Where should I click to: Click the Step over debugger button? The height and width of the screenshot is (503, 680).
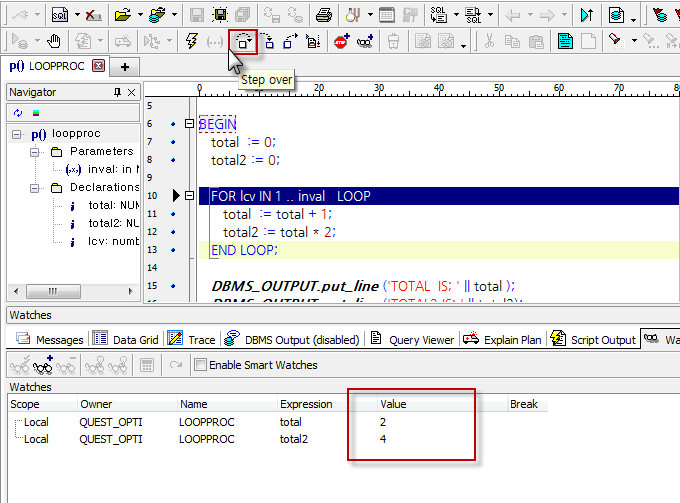[243, 41]
